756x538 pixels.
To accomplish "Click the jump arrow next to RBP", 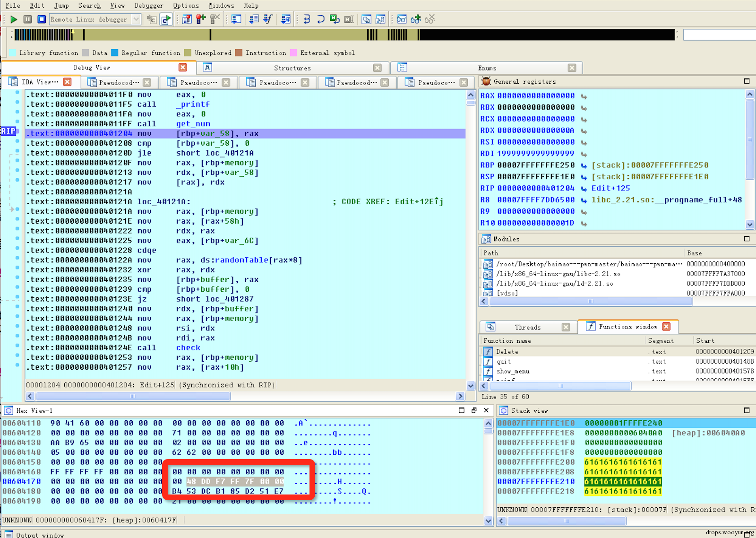I will (584, 165).
